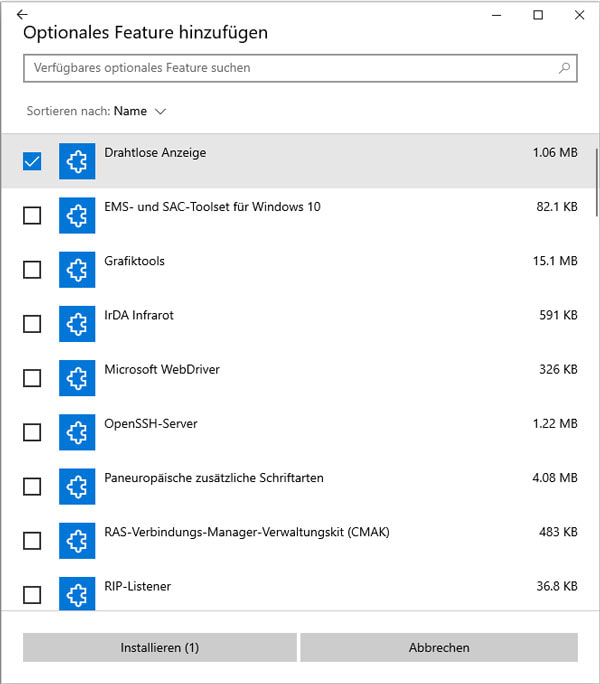Click the search magnifier icon
600x684 pixels.
pyautogui.click(x=565, y=68)
